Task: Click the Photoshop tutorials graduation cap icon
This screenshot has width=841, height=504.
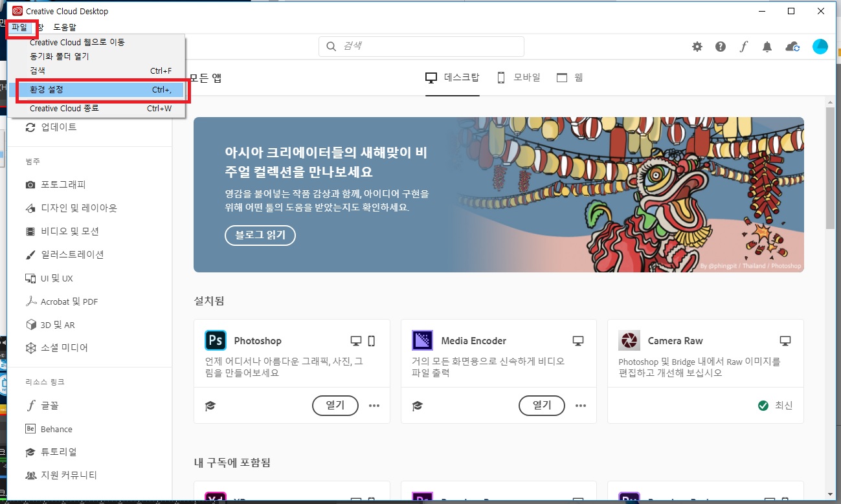Action: tap(210, 406)
